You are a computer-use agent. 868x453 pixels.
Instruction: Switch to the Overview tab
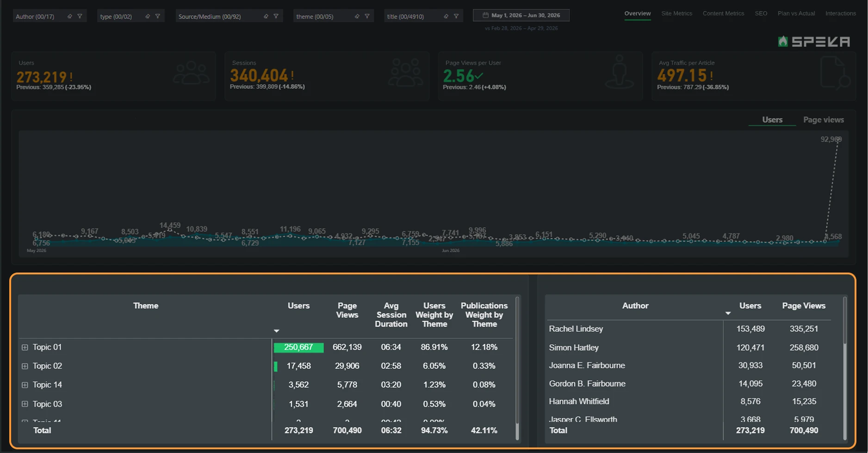click(637, 13)
